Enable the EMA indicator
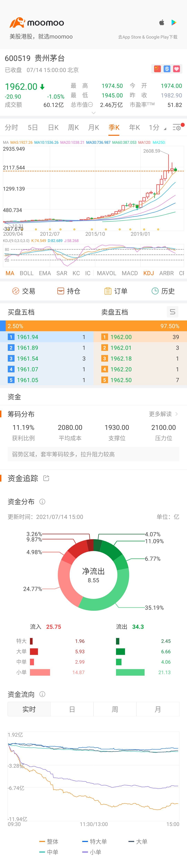This screenshot has height=868, width=187. (x=45, y=273)
